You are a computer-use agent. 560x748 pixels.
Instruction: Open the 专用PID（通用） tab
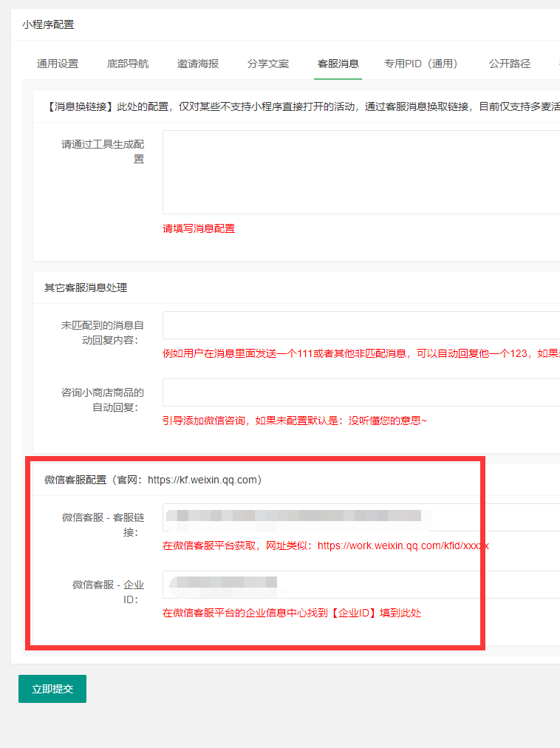420,64
